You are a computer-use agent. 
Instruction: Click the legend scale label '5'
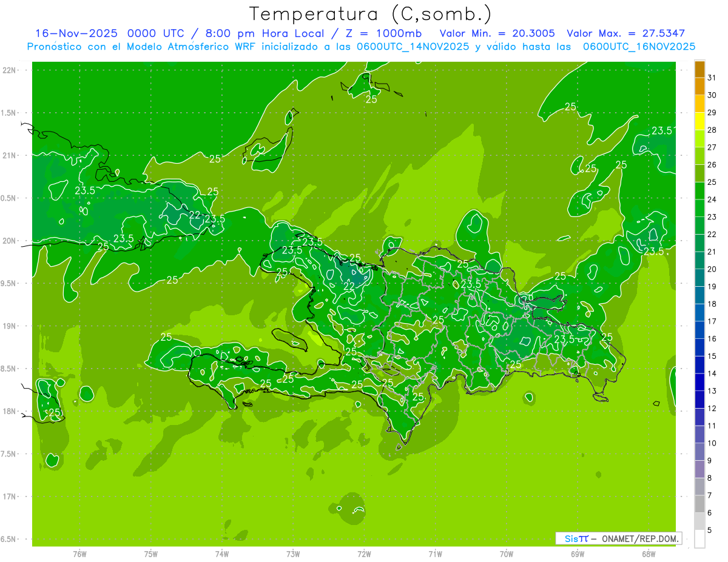click(709, 530)
